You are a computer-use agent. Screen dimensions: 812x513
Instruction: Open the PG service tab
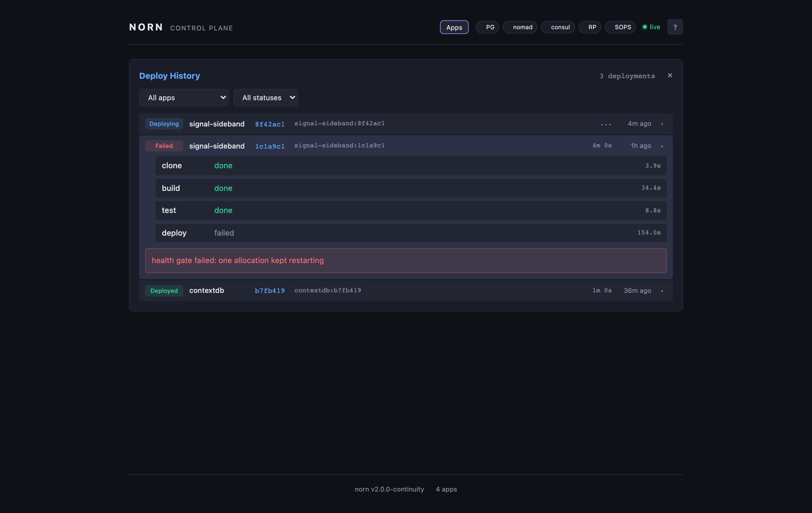click(487, 27)
